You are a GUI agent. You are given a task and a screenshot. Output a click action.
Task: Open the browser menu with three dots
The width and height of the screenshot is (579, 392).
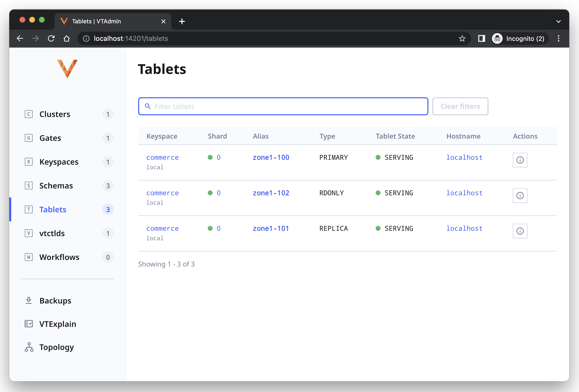coord(559,38)
